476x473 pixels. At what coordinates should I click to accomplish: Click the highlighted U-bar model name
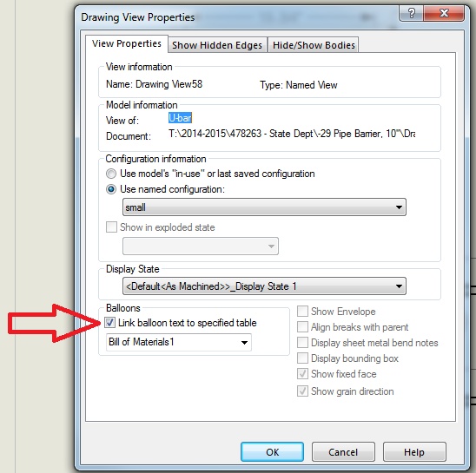click(180, 118)
